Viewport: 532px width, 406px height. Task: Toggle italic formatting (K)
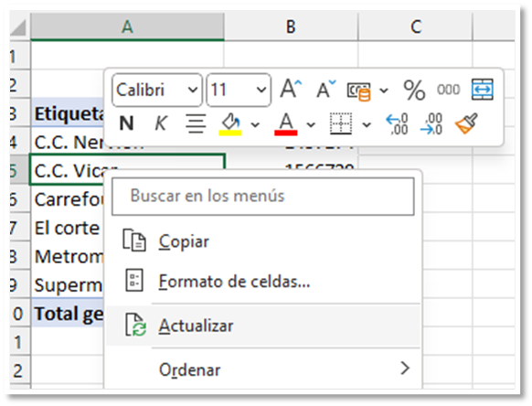pyautogui.click(x=160, y=123)
